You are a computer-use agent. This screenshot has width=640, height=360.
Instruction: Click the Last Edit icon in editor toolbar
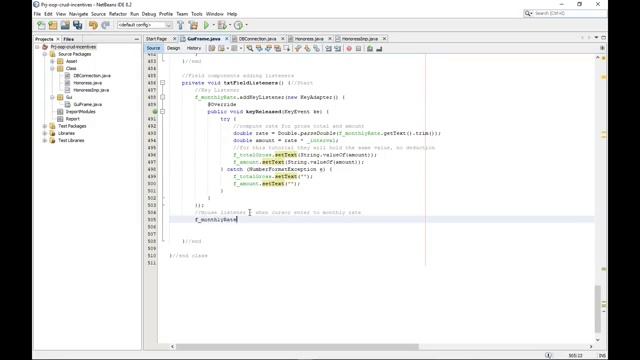(x=212, y=49)
